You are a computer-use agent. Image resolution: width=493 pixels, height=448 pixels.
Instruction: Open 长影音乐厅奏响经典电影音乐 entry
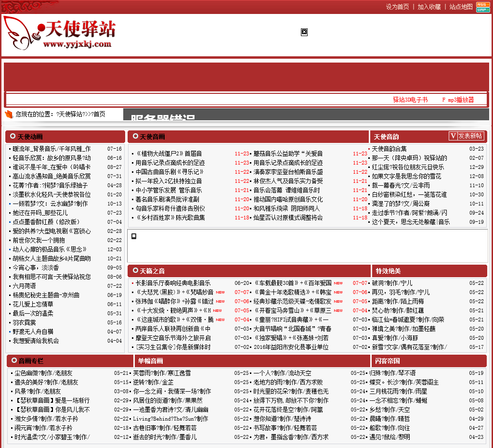[x=173, y=283]
